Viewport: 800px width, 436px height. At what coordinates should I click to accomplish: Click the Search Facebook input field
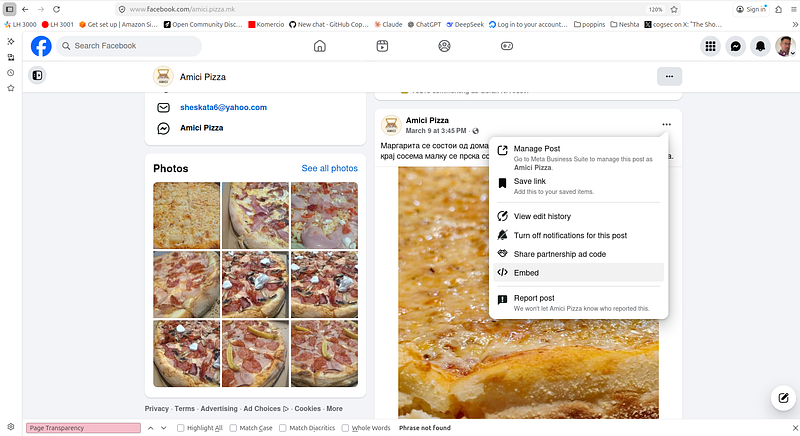[x=130, y=46]
